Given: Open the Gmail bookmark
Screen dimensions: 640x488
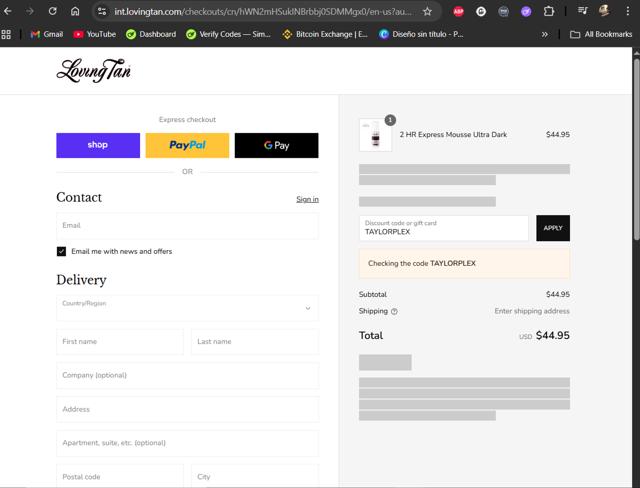Looking at the screenshot, I should [47, 34].
